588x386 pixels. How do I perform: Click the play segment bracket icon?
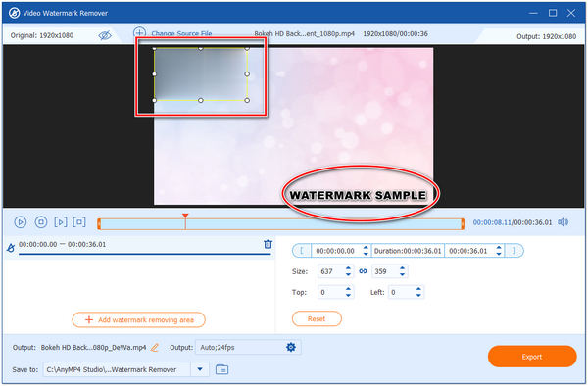[61, 222]
